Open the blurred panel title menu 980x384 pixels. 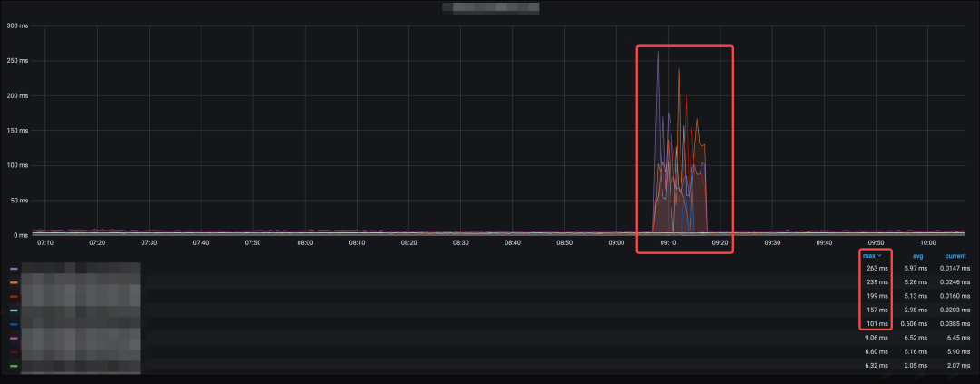(490, 7)
